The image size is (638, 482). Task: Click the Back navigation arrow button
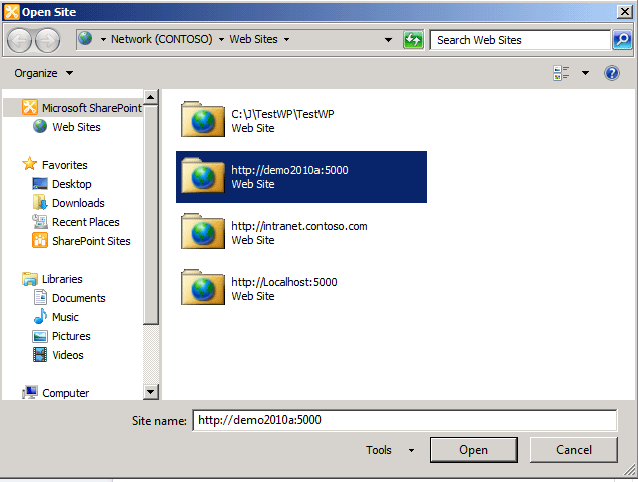tap(19, 40)
